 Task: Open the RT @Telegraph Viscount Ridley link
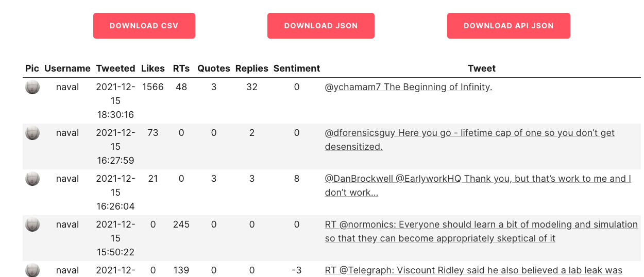[x=473, y=270]
